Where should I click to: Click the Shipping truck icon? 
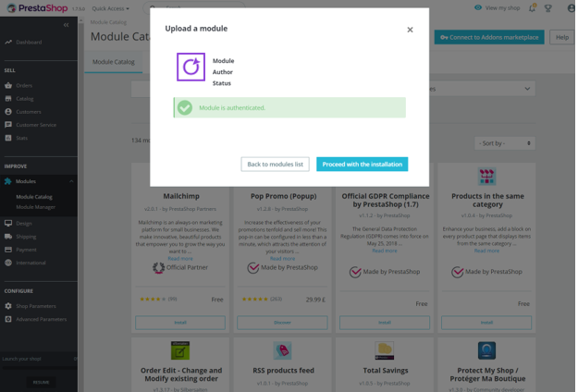point(8,237)
